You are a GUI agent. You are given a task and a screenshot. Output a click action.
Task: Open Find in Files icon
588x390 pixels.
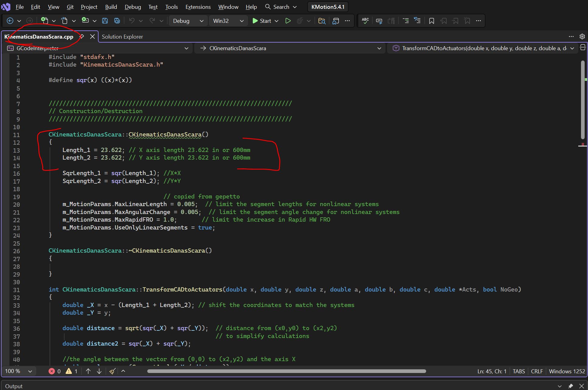coord(322,21)
